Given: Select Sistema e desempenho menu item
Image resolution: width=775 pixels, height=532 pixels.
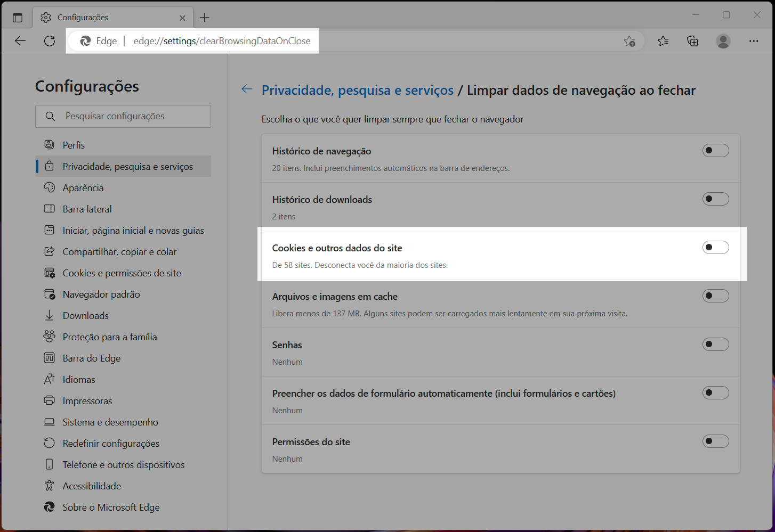Looking at the screenshot, I should click(x=123, y=422).
